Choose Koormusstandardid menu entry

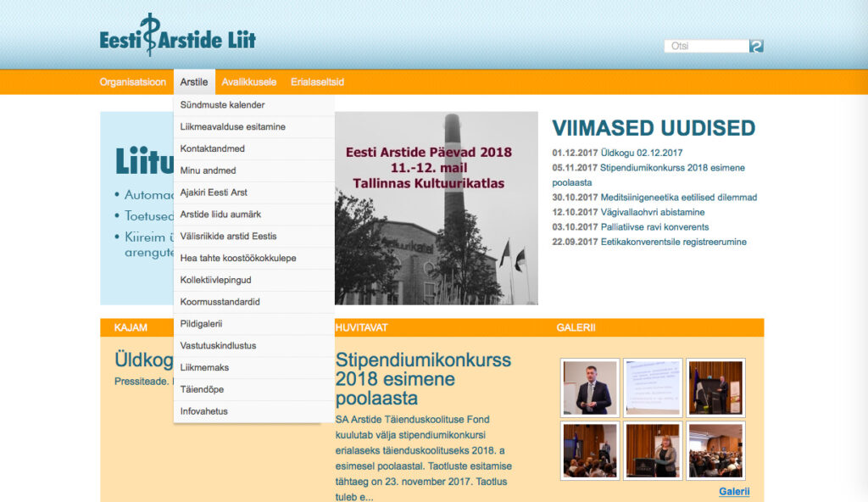254,302
